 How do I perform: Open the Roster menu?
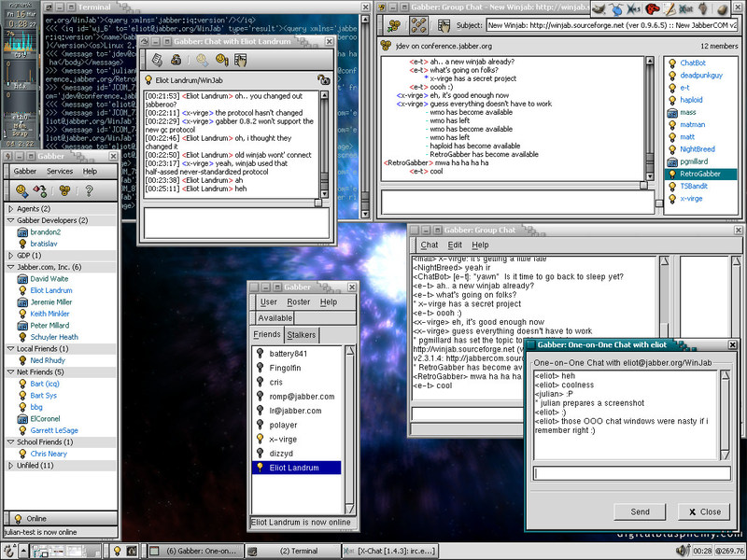[298, 301]
